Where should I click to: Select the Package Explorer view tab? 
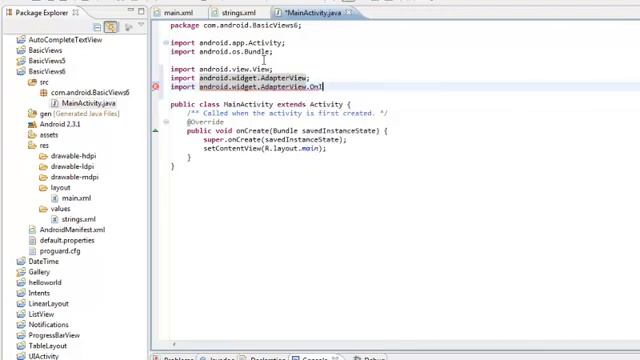coord(41,13)
